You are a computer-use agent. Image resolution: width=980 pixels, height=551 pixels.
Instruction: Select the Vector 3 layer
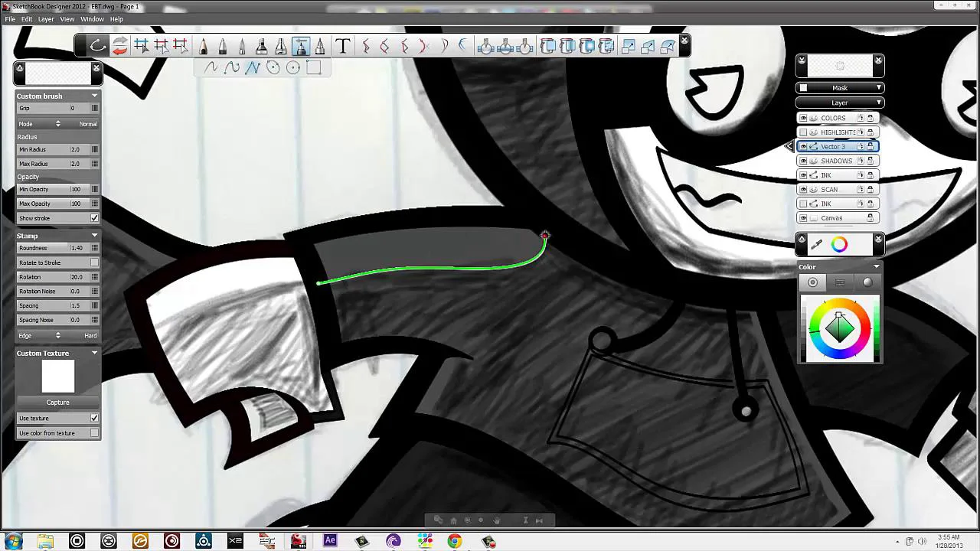(x=838, y=147)
